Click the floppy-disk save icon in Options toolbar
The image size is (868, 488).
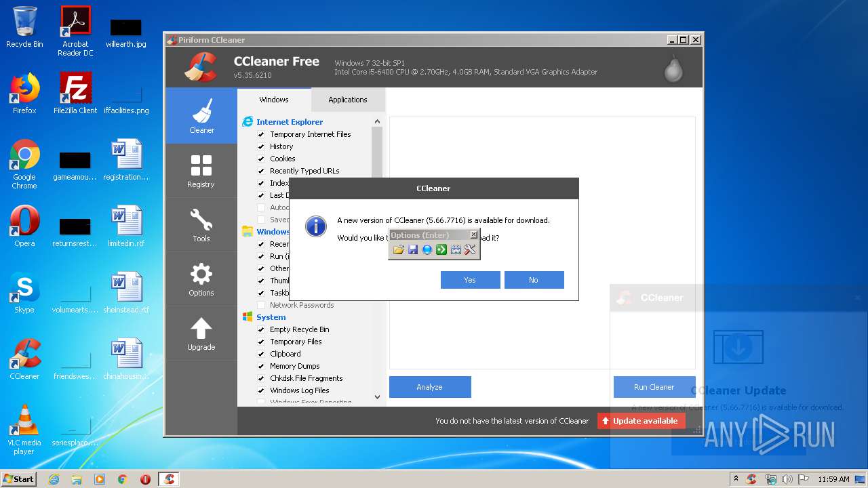pos(413,250)
